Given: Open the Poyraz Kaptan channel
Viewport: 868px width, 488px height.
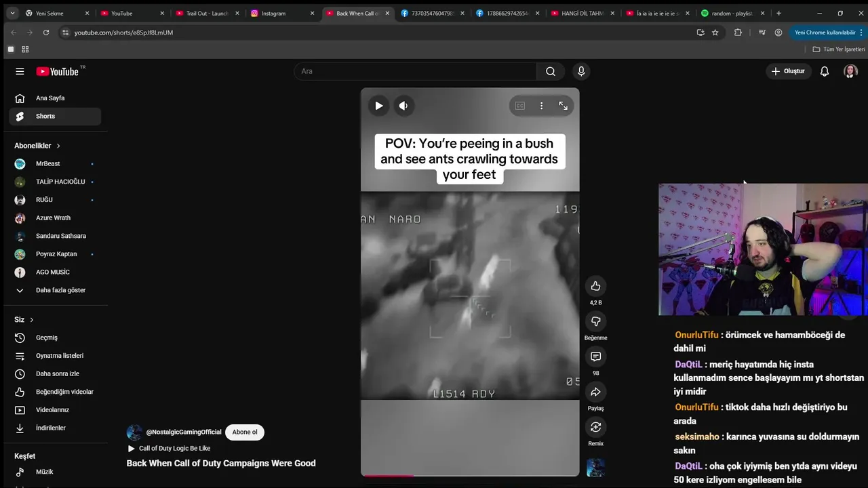Looking at the screenshot, I should [55, 254].
